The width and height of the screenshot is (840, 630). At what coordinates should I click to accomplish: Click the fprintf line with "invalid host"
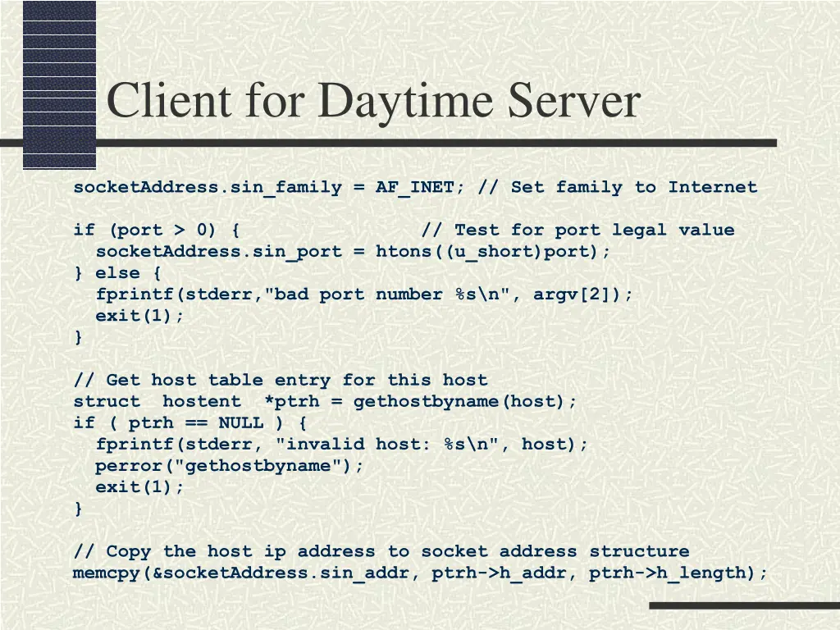point(341,445)
